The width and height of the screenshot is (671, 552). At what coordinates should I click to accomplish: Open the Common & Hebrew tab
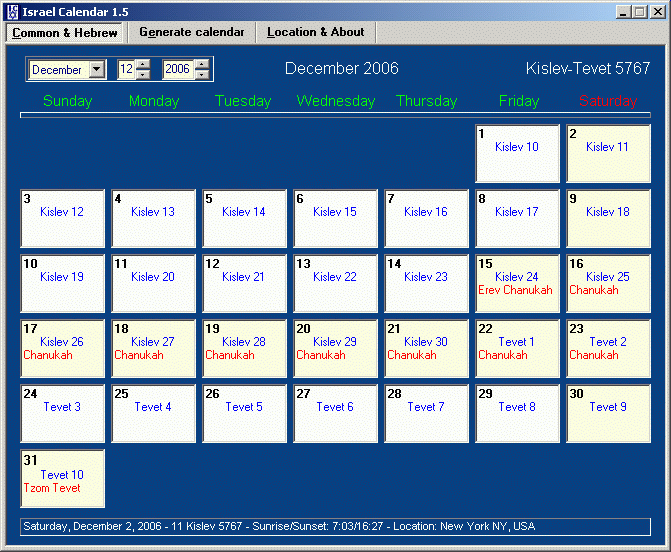[x=65, y=33]
